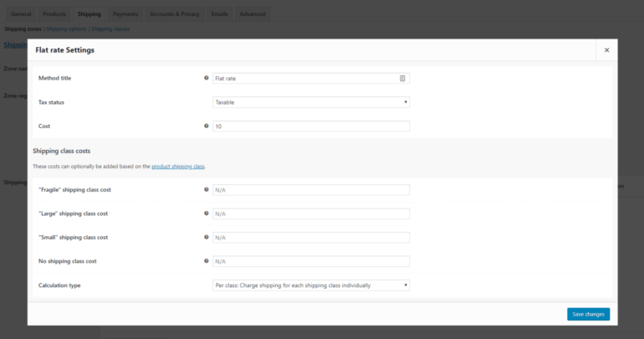This screenshot has height=339, width=644.
Task: Save changes to flat rate settings
Action: 588,315
